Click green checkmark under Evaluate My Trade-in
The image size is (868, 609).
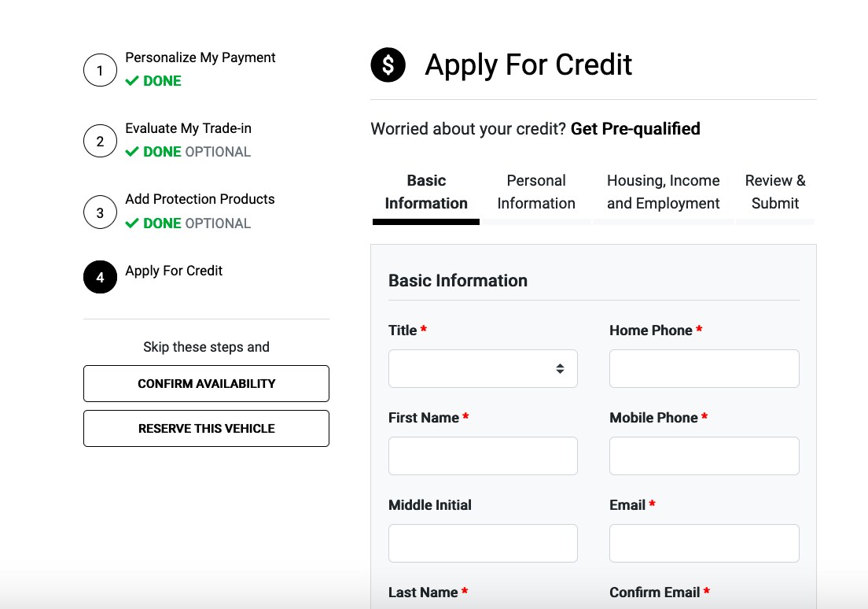tap(132, 152)
